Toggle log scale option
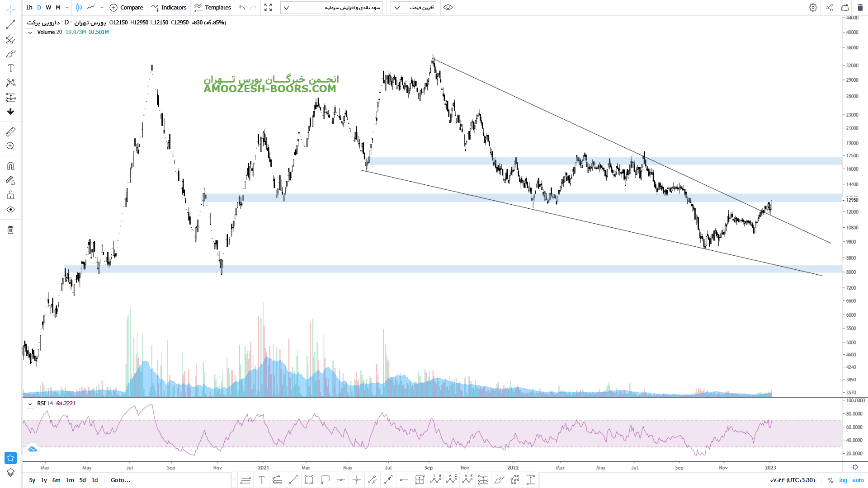868x488 pixels. [843, 480]
